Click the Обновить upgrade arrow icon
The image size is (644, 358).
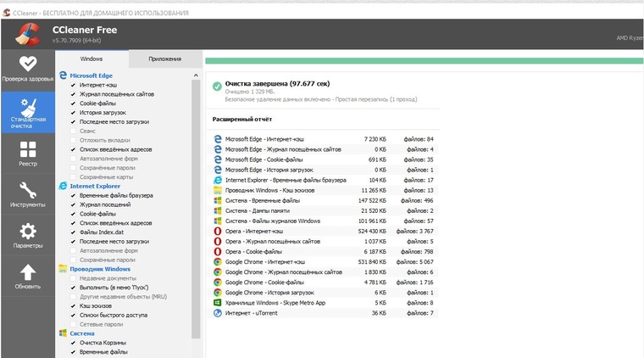28,272
